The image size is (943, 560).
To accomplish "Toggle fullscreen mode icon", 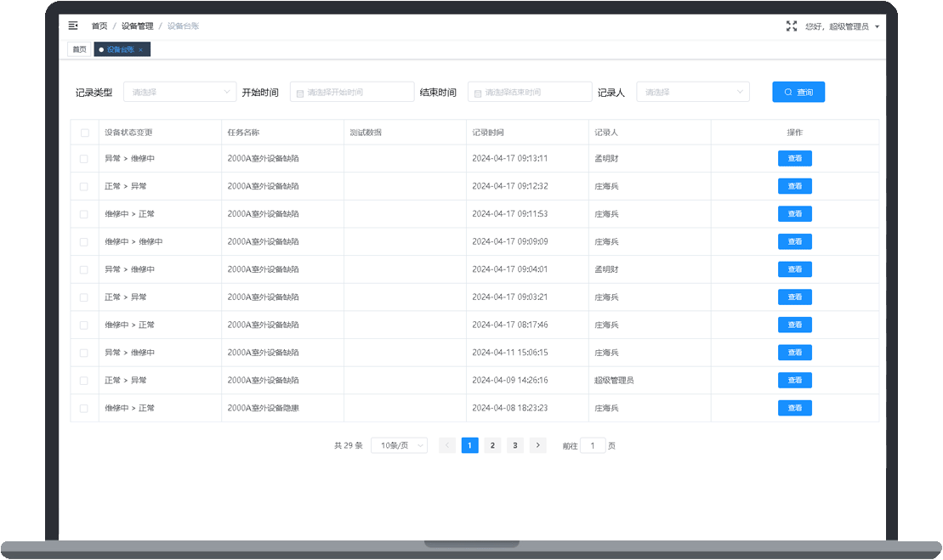I will click(792, 26).
